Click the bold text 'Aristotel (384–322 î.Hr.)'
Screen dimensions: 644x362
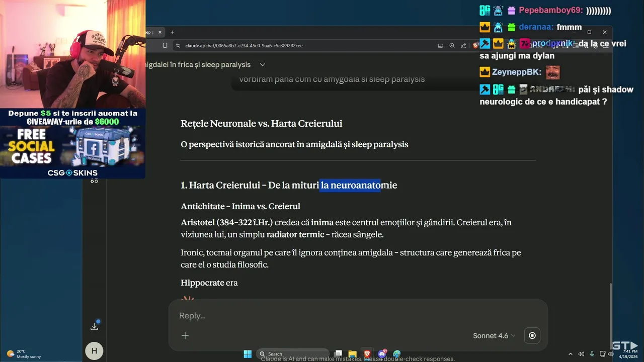point(227,222)
